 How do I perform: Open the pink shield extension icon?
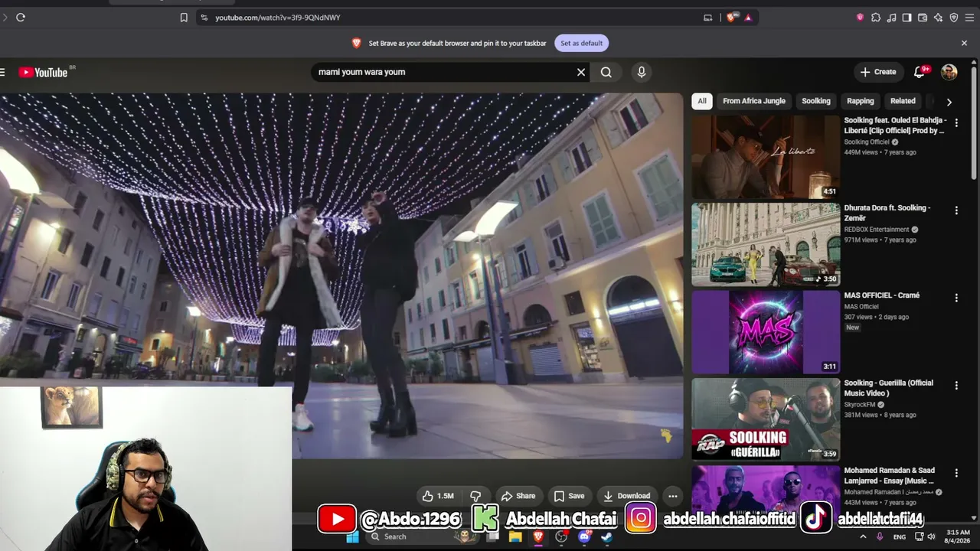[x=860, y=18]
